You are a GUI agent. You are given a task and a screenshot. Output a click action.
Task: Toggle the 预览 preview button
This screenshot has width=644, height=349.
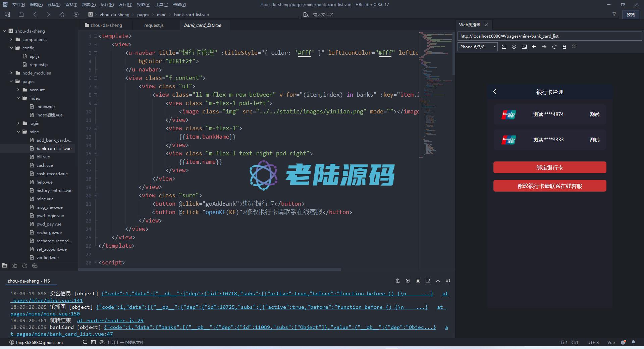click(x=631, y=14)
